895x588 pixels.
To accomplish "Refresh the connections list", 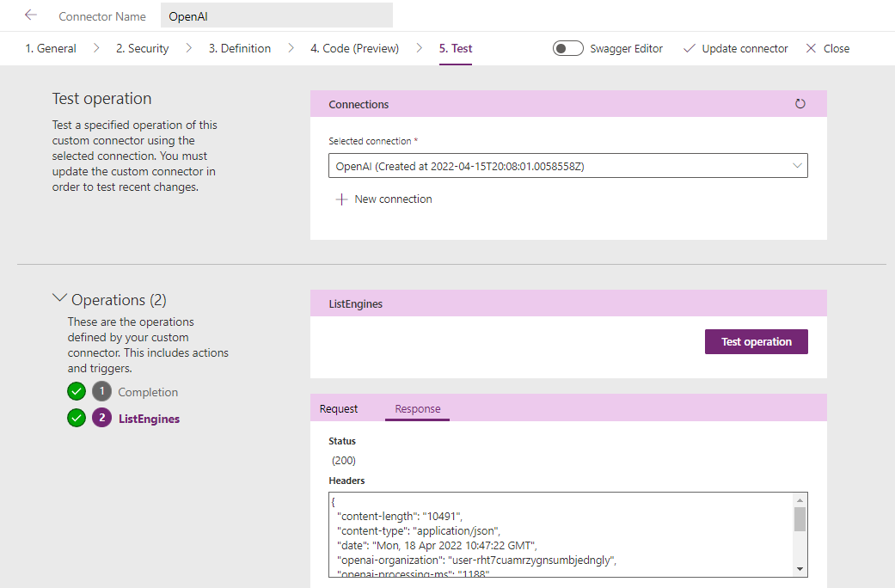I will tap(800, 104).
